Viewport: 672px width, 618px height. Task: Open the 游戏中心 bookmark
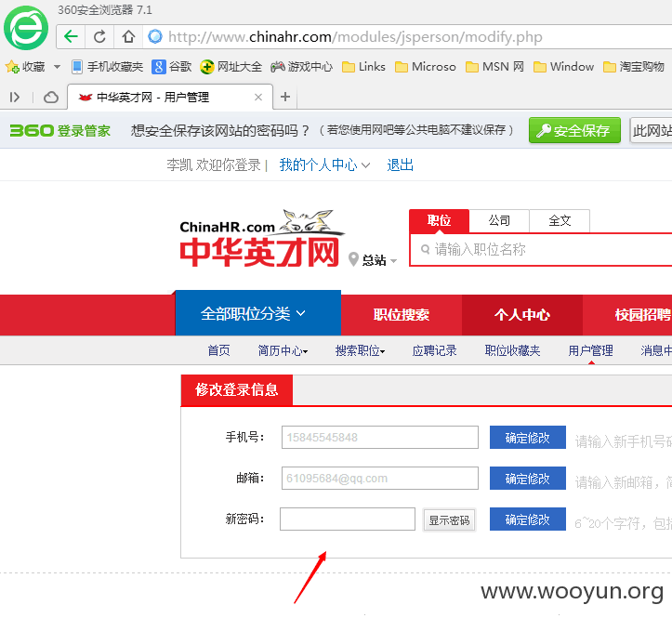coord(301,67)
